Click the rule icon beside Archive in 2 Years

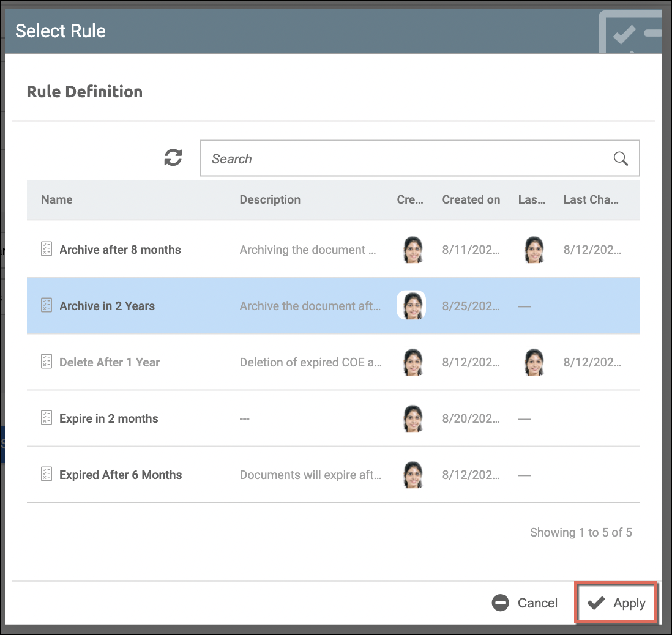(47, 305)
